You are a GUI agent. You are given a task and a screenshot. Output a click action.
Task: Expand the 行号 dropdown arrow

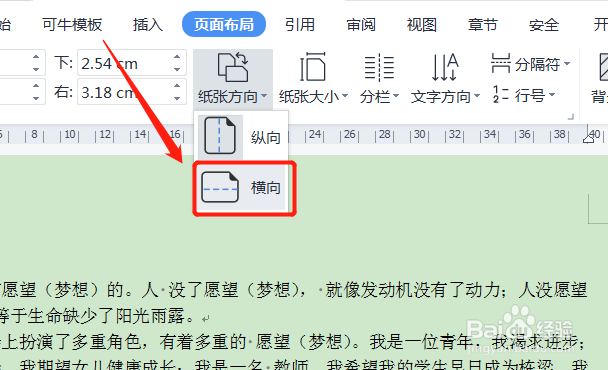coord(552,94)
